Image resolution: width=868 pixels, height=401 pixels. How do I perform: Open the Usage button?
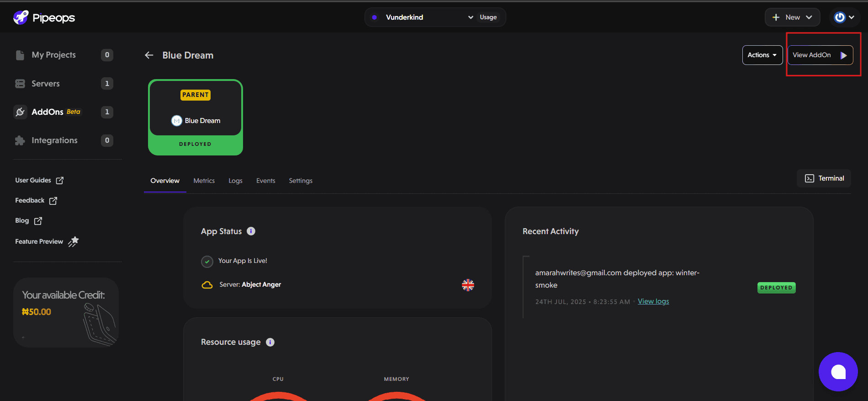coord(488,17)
